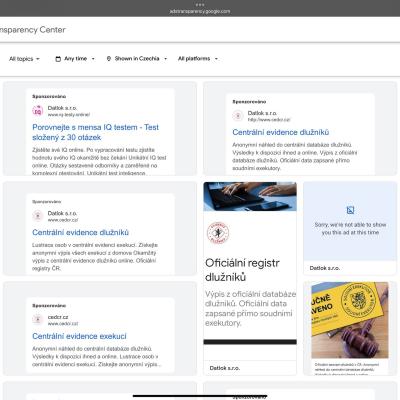Screen dimensions: 400x400
Task: Open the Any time date filter
Action: click(x=75, y=59)
